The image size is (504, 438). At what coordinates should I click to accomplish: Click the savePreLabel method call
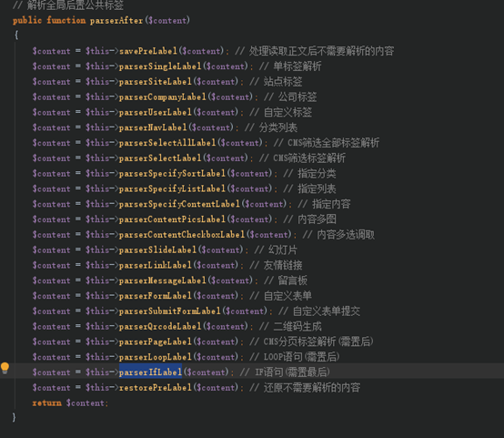148,51
